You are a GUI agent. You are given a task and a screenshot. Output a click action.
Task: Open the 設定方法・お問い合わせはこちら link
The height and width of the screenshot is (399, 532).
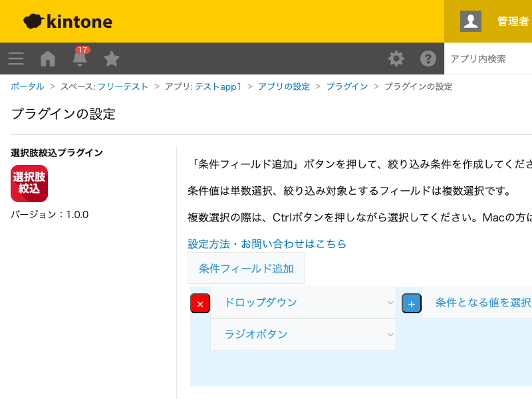pyautogui.click(x=267, y=244)
